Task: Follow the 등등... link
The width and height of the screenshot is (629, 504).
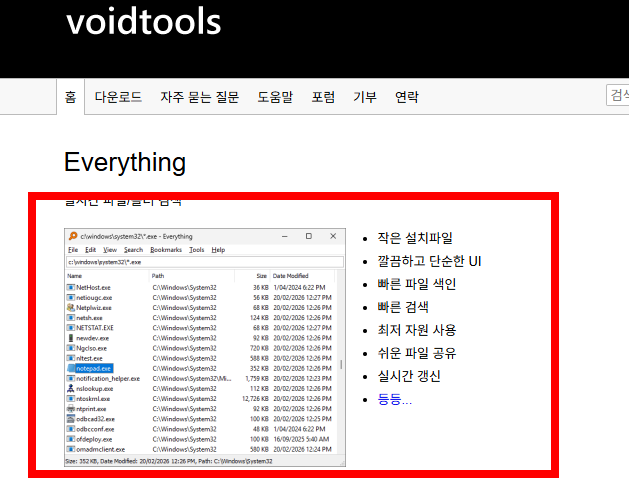Action: tap(395, 399)
